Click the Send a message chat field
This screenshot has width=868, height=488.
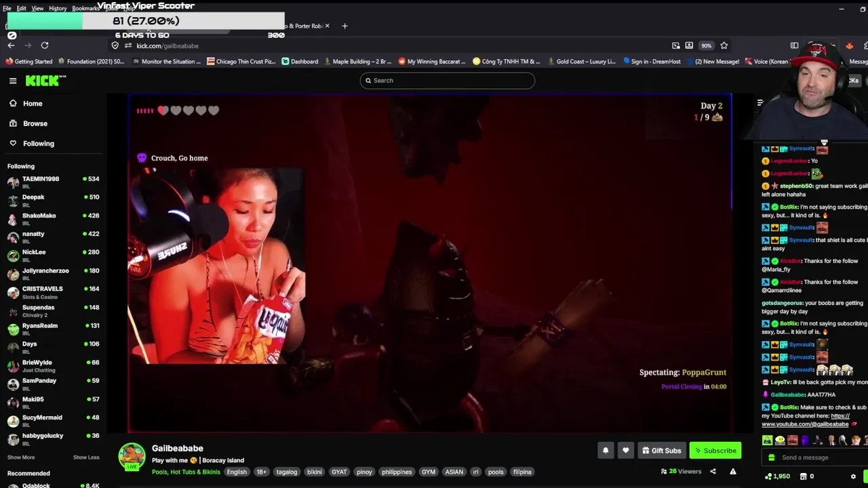point(814,457)
